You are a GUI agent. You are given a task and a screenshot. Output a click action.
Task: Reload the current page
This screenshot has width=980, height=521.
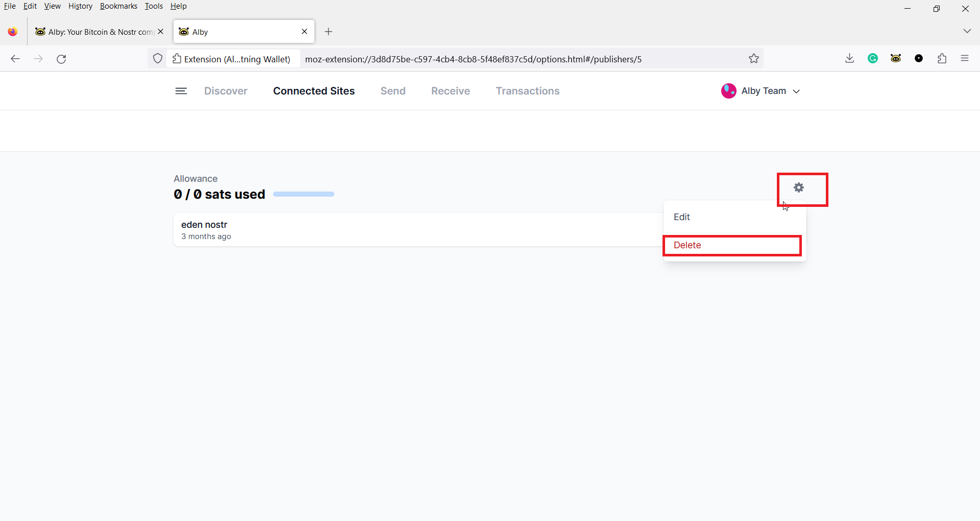(61, 59)
